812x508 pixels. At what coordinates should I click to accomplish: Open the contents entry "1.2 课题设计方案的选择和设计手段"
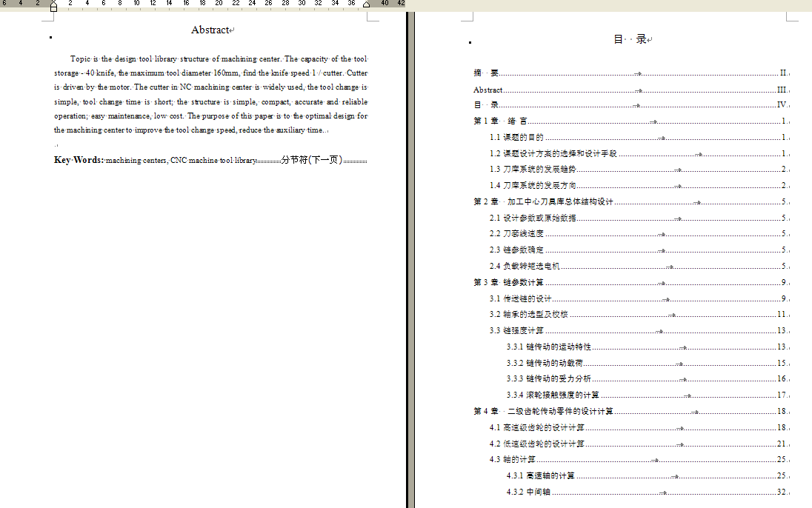pyautogui.click(x=639, y=154)
